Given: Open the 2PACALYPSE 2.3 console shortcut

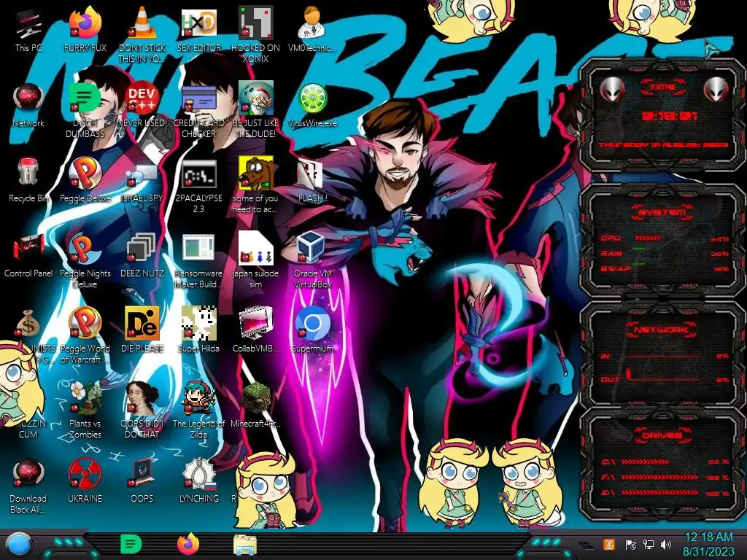Looking at the screenshot, I should (199, 186).
